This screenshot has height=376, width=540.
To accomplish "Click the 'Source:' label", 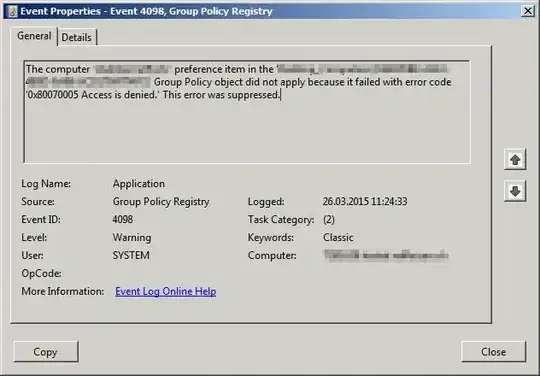I will coord(38,201).
